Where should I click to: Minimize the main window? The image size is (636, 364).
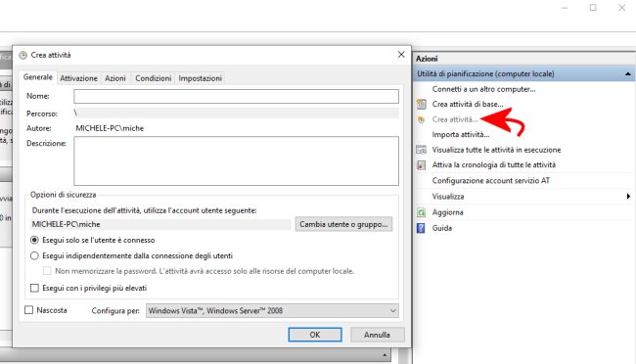click(x=565, y=7)
